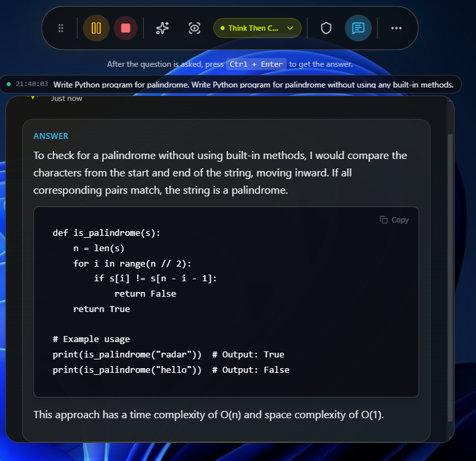Click the 'return False' code line
Screen dimensions: 476x461
point(145,293)
